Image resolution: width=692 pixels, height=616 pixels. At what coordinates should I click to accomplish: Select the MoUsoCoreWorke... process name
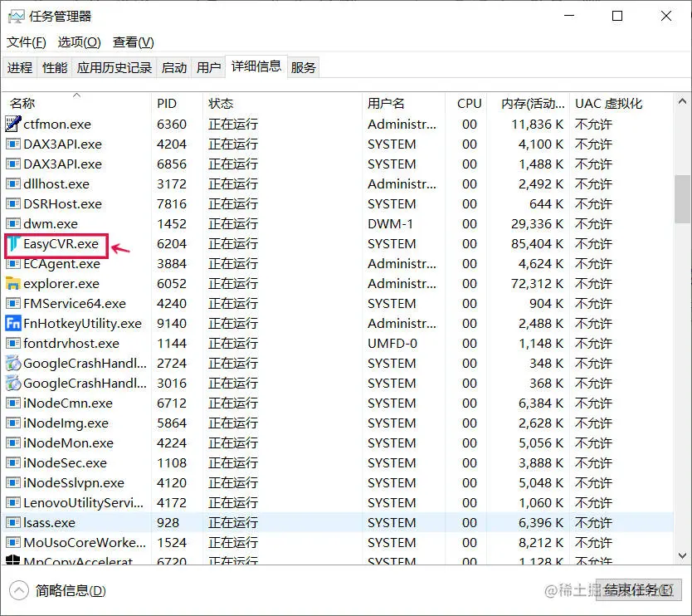pyautogui.click(x=85, y=542)
